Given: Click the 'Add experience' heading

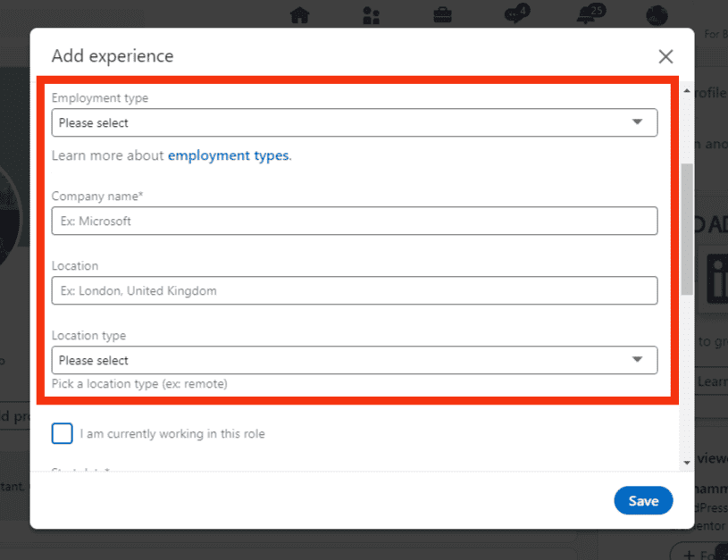Looking at the screenshot, I should pyautogui.click(x=113, y=56).
